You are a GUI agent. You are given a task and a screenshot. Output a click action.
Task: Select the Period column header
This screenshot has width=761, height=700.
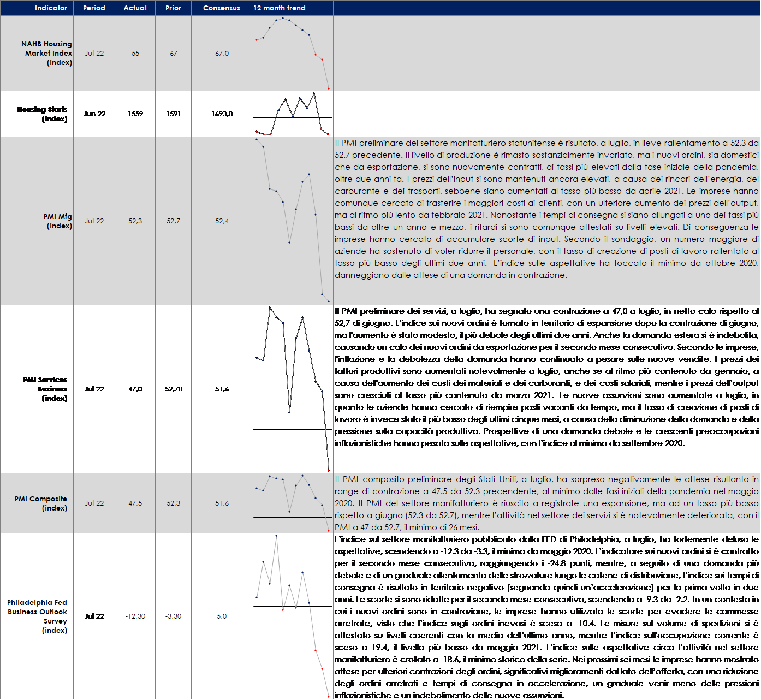tap(94, 8)
